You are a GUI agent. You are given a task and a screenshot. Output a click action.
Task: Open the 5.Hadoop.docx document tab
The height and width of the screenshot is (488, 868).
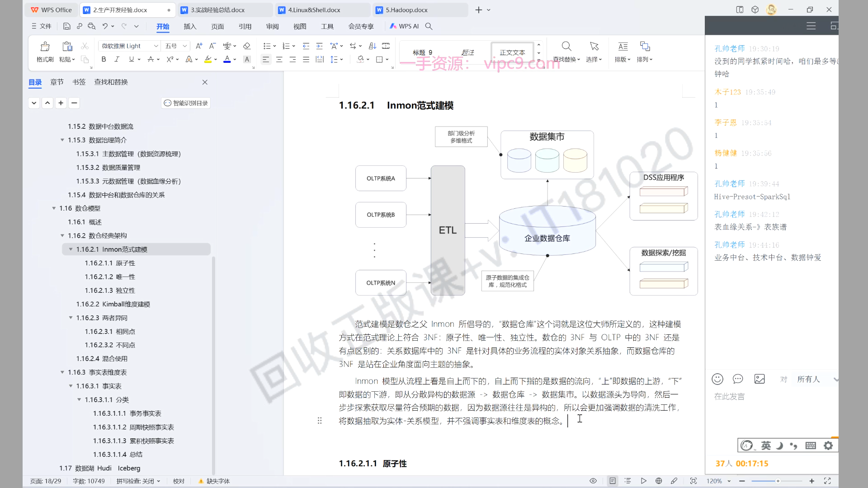[406, 10]
